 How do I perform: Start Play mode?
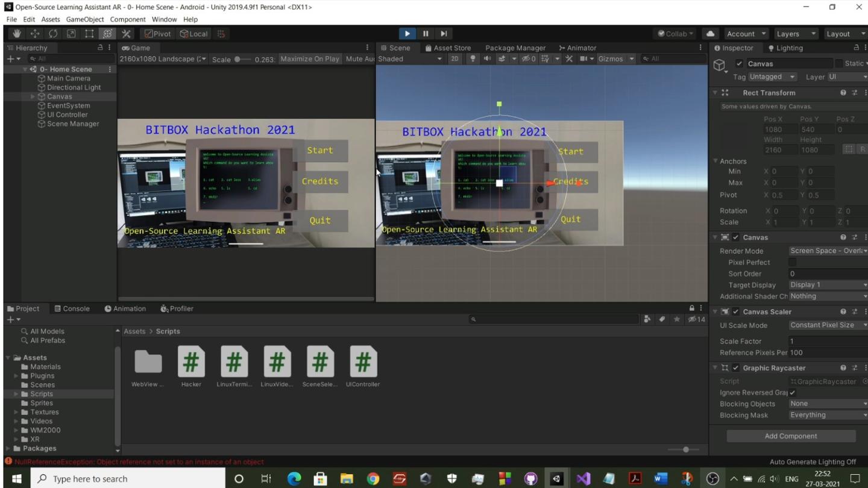point(407,34)
